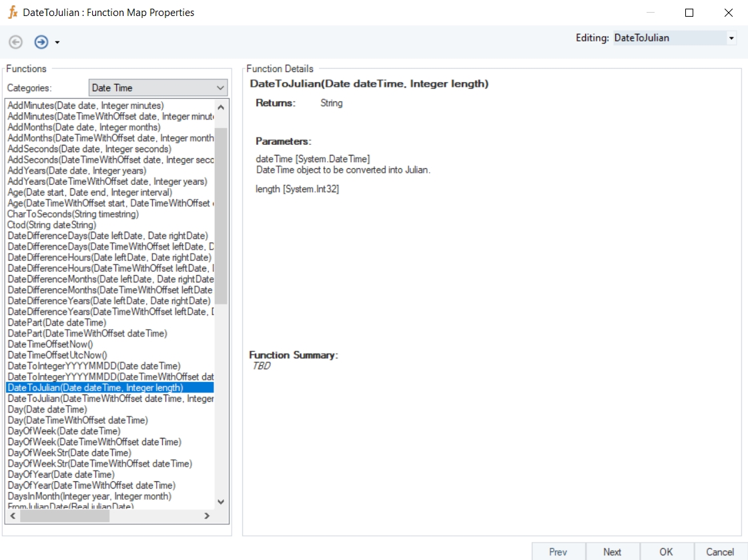Open the Editing DateToJulian dropdown
Image resolution: width=748 pixels, height=560 pixels.
(731, 39)
